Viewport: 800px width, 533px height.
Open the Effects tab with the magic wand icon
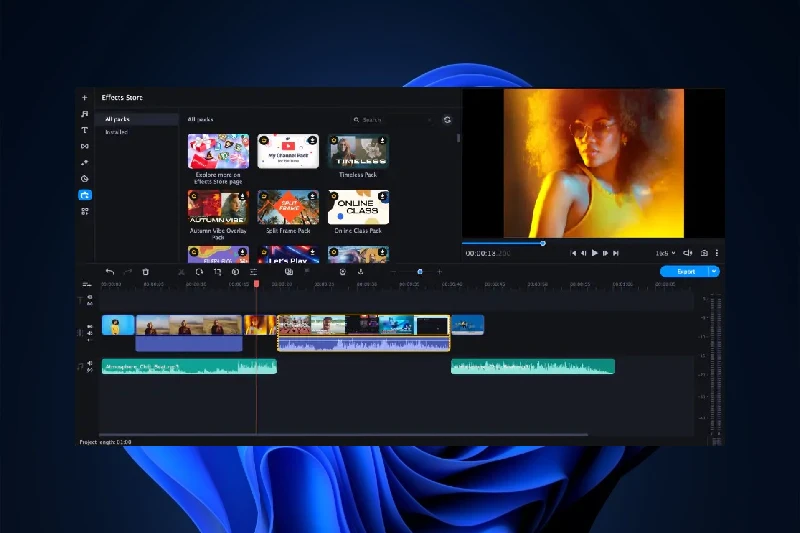(x=85, y=163)
